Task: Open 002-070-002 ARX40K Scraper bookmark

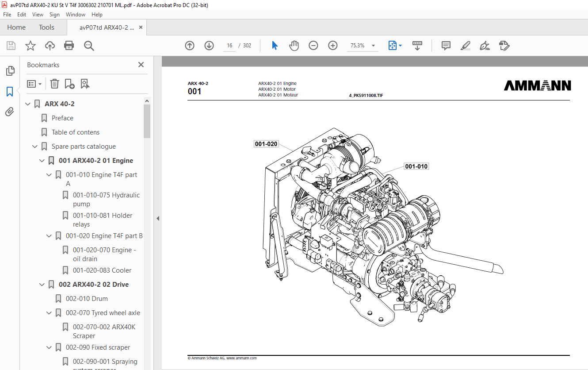Action: 104,331
